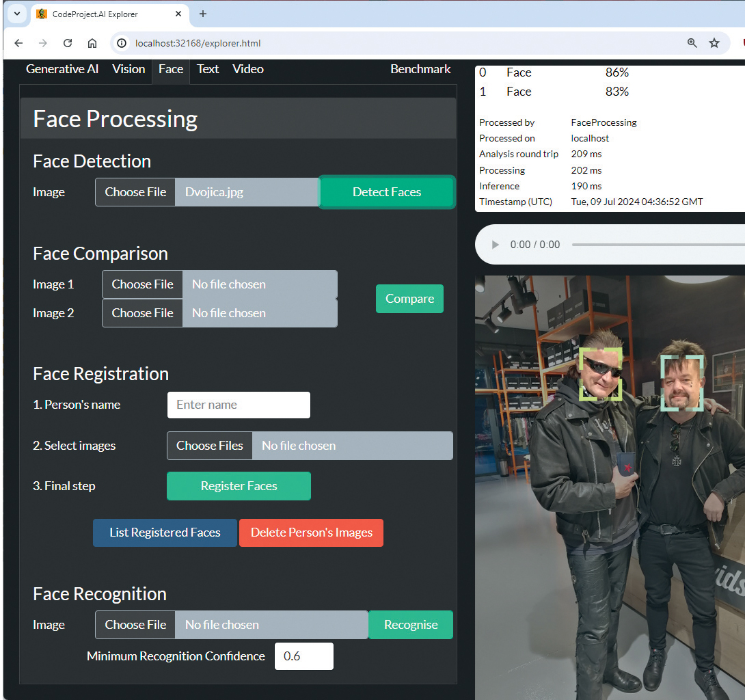Open the zoom magnifier icon in address bar
Viewport: 745px width, 700px height.
pos(692,43)
